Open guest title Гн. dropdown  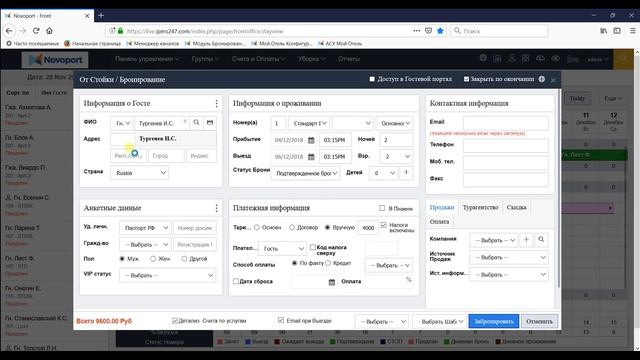[x=122, y=123]
